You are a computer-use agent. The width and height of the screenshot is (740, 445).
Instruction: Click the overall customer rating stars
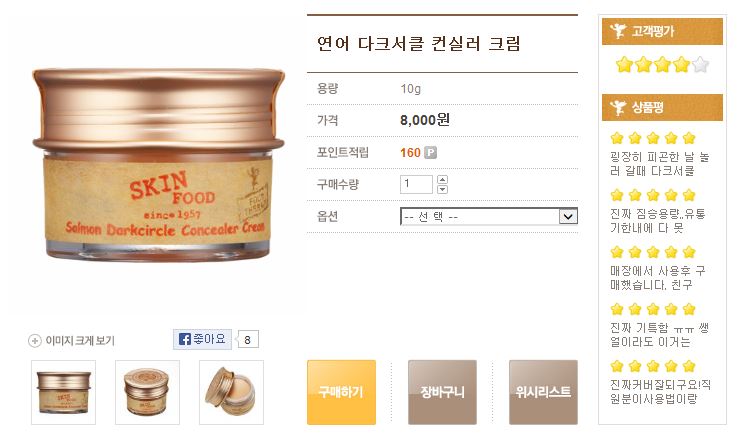(x=662, y=64)
